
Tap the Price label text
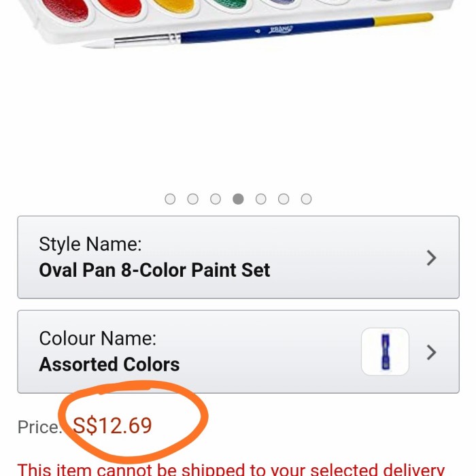tap(39, 427)
